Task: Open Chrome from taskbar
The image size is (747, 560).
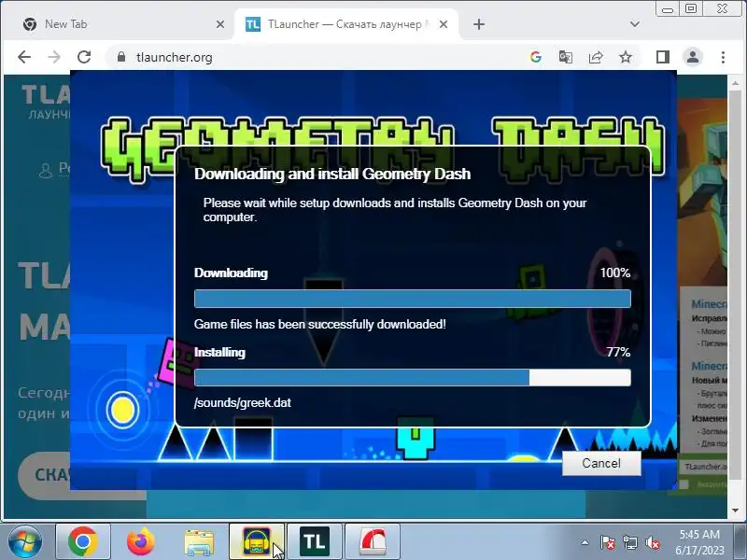Action: pyautogui.click(x=83, y=541)
